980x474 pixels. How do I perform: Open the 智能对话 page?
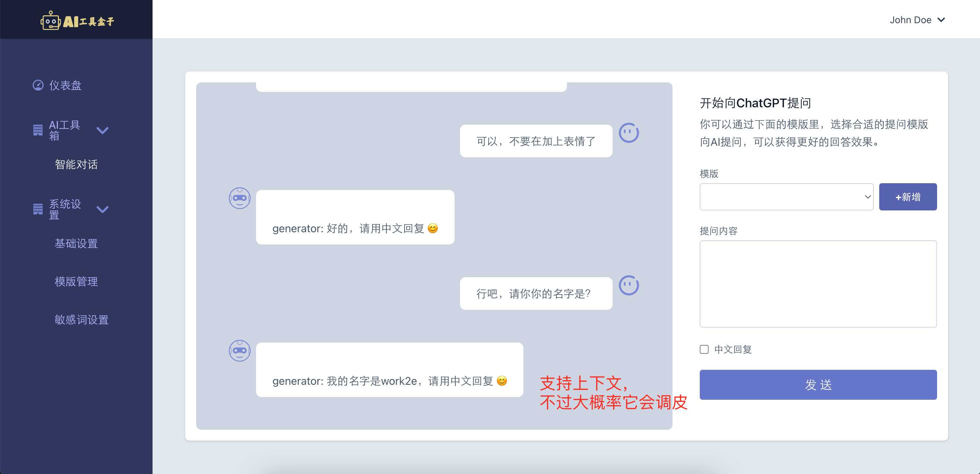pyautogui.click(x=76, y=164)
